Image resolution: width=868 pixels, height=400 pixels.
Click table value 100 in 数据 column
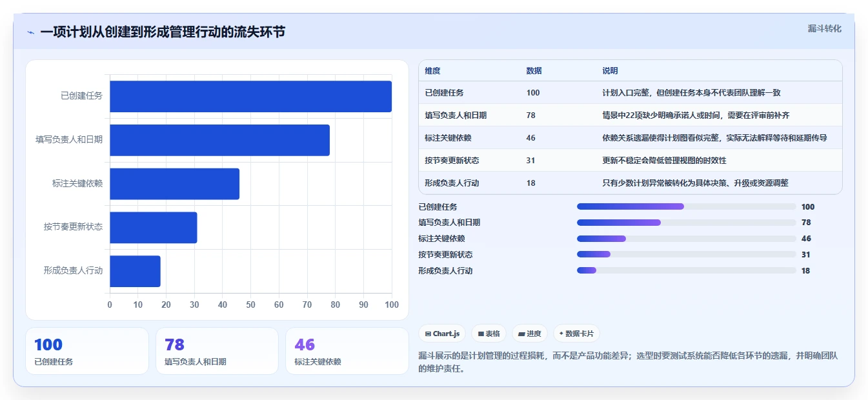(x=533, y=93)
